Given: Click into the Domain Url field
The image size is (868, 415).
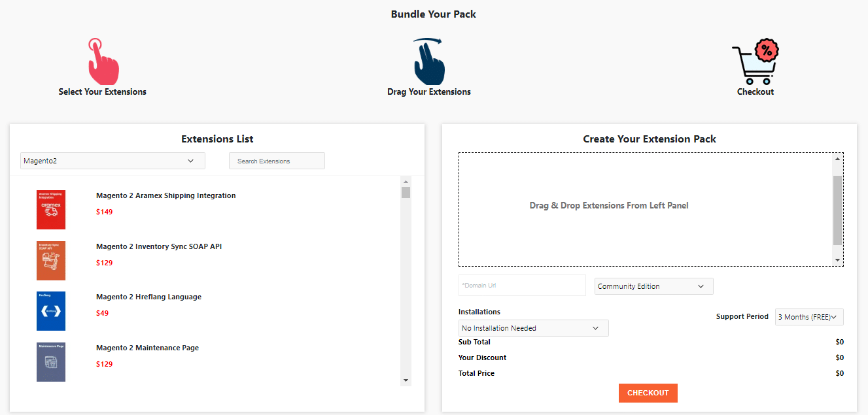Looking at the screenshot, I should [522, 286].
